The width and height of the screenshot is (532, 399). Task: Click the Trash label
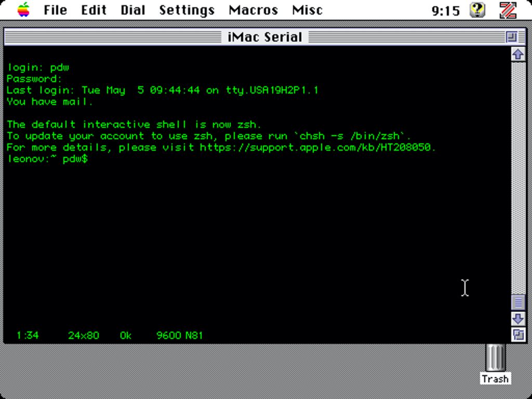[x=495, y=379]
